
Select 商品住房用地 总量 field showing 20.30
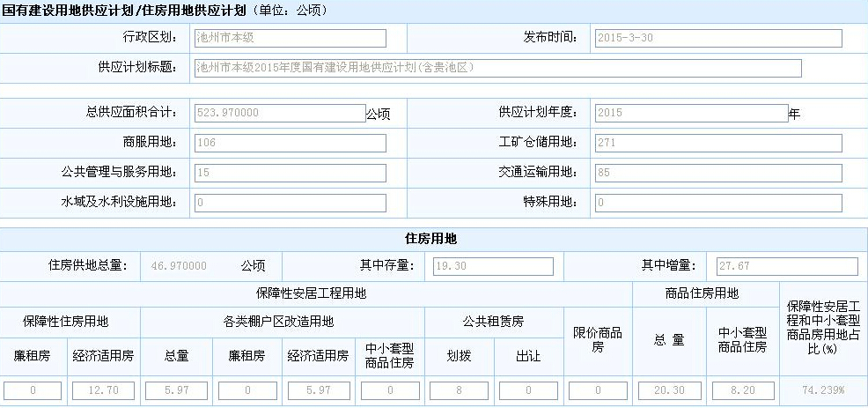tap(669, 389)
